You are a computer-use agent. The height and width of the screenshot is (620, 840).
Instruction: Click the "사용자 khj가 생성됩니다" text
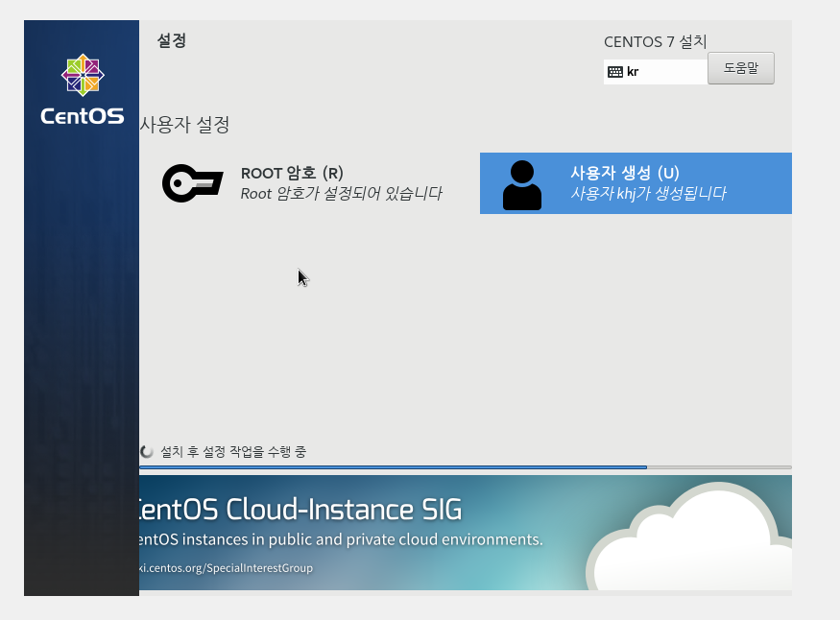pyautogui.click(x=648, y=193)
